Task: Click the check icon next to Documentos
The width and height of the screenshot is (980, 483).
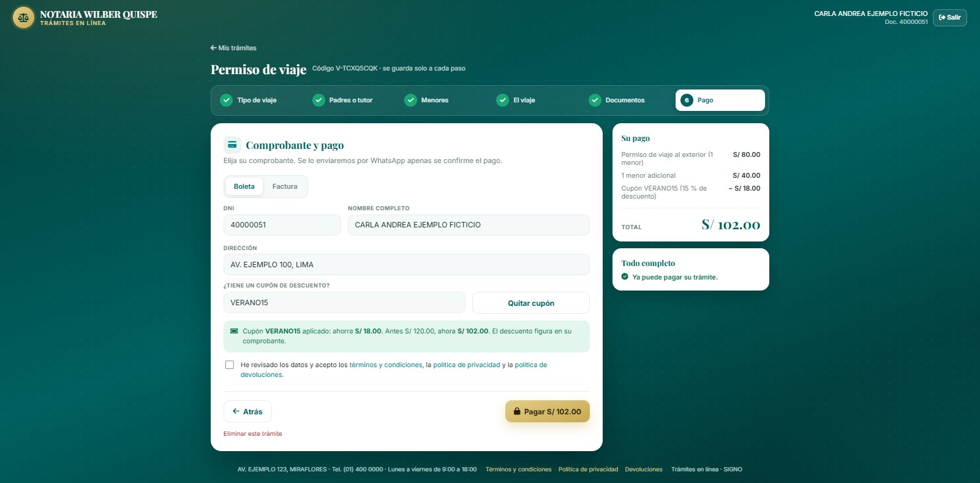Action: pos(595,100)
